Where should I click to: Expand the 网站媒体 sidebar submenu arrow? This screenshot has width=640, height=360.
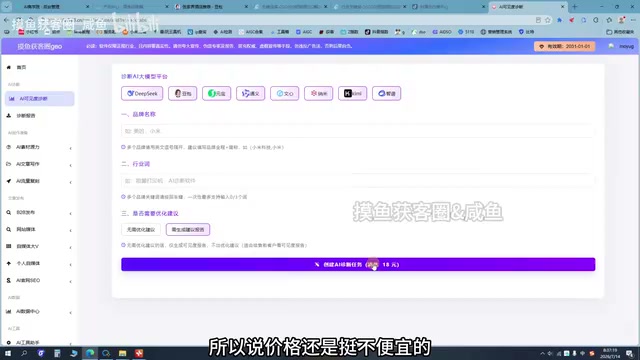click(71, 231)
